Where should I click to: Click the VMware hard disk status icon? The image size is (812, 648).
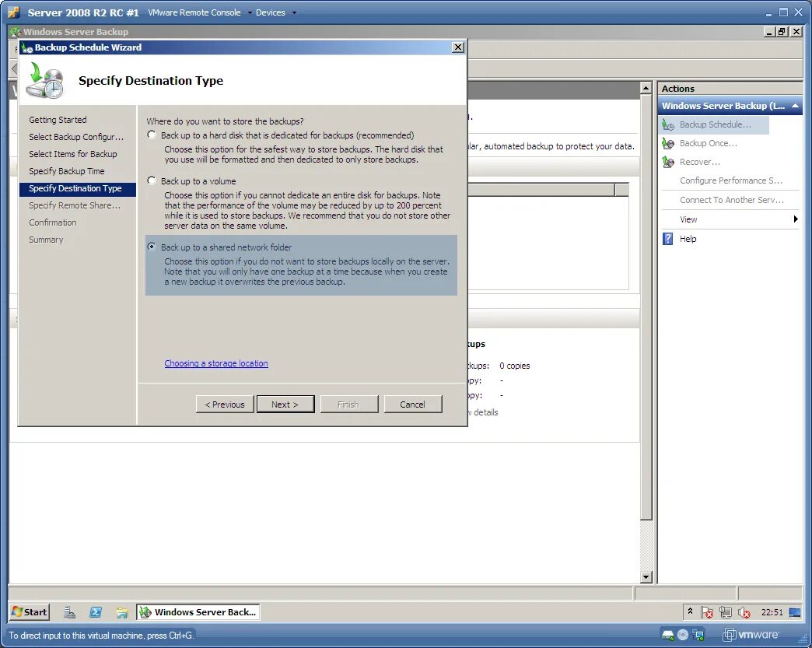[x=667, y=635]
